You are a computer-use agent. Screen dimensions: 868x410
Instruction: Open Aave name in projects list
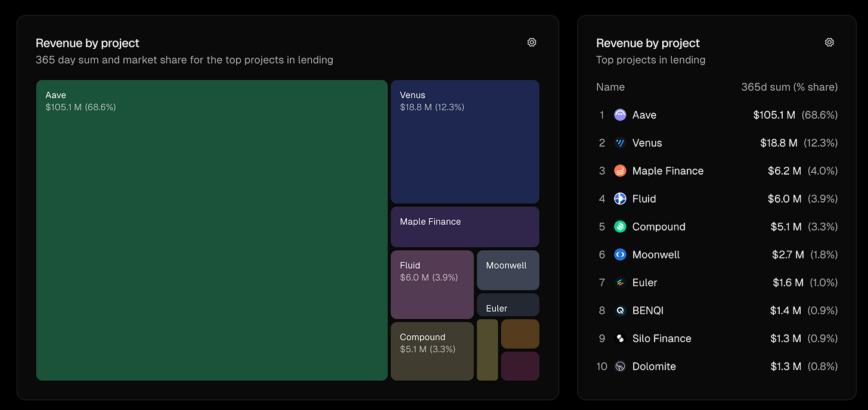[644, 115]
